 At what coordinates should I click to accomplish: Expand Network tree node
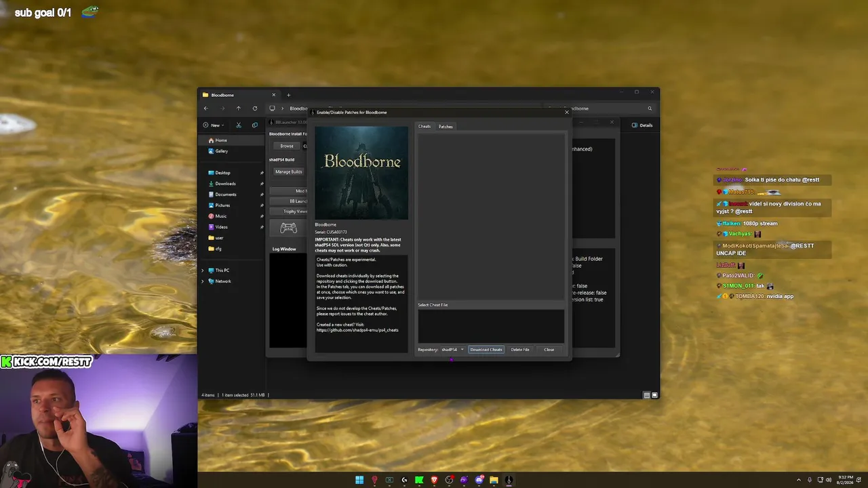click(202, 281)
